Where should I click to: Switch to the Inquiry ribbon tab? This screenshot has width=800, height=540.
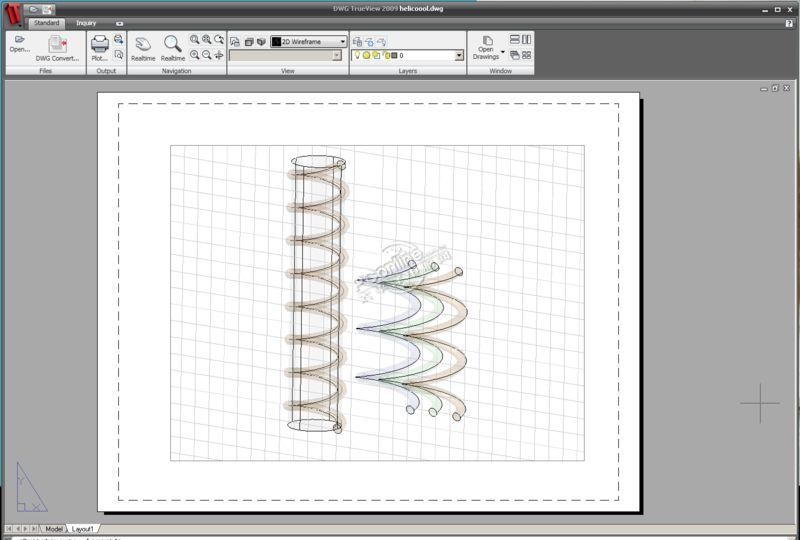coord(86,23)
